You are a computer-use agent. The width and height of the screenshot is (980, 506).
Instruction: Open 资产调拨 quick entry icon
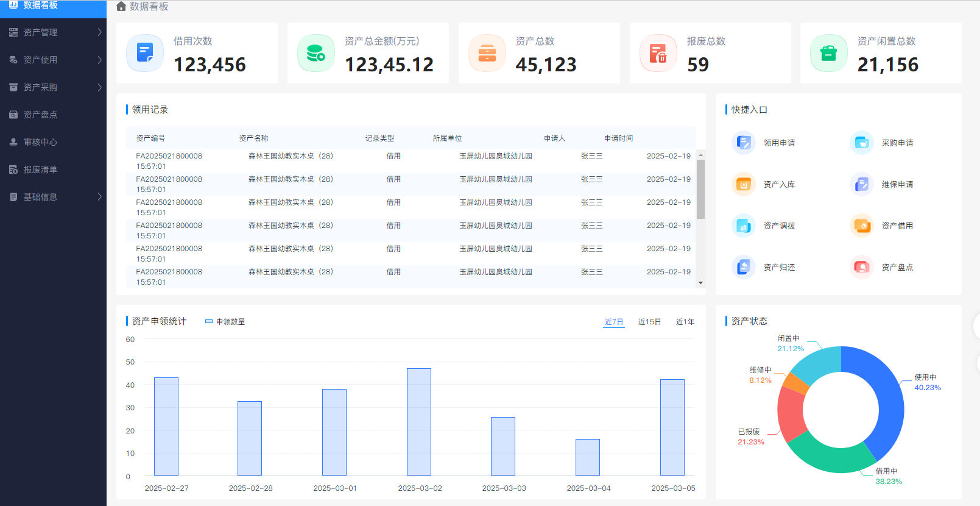(744, 226)
